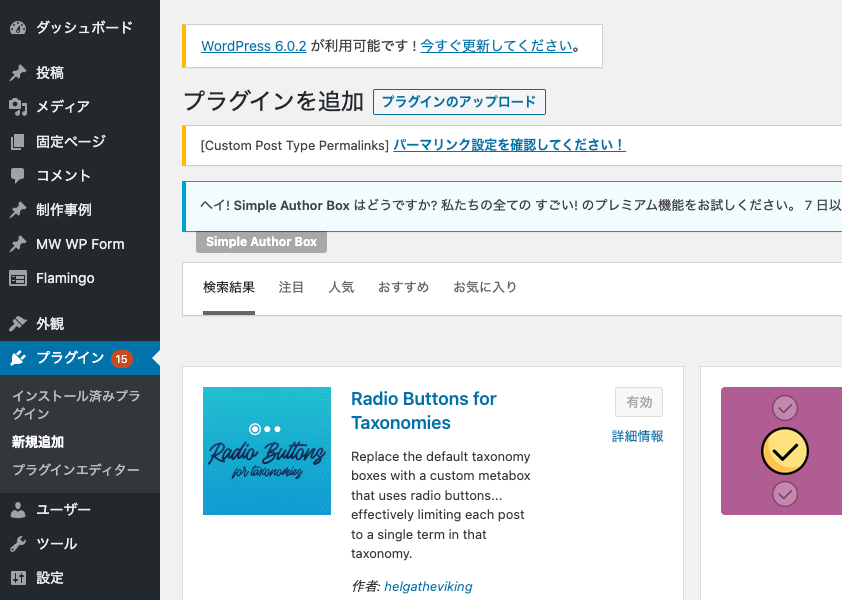Click the Radio Buttons plugin description text

click(x=441, y=505)
